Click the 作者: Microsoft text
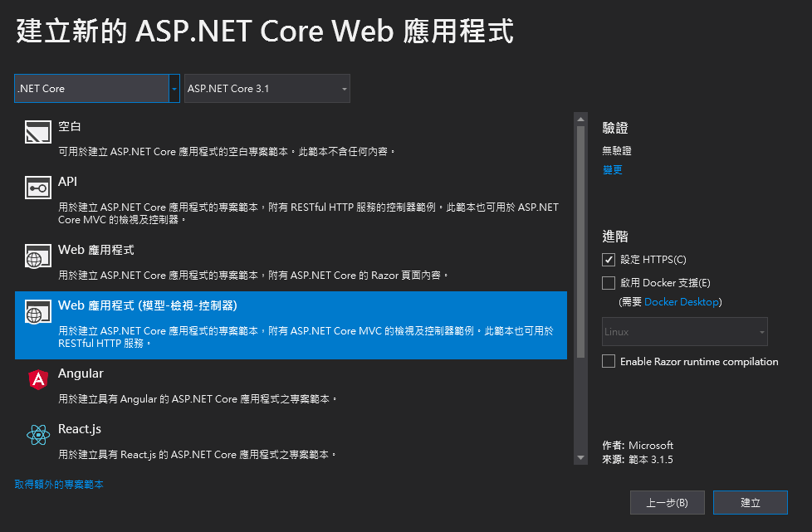 (x=638, y=445)
